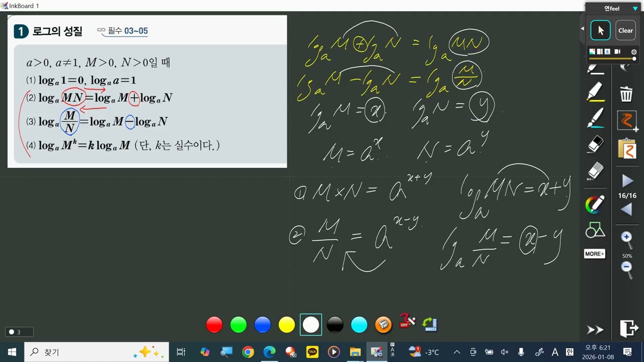Open KakaoTalk from the taskbar

click(312, 352)
